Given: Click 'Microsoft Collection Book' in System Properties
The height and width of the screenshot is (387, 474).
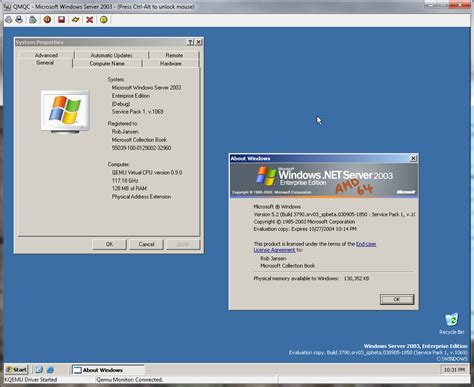Looking at the screenshot, I should 139,140.
